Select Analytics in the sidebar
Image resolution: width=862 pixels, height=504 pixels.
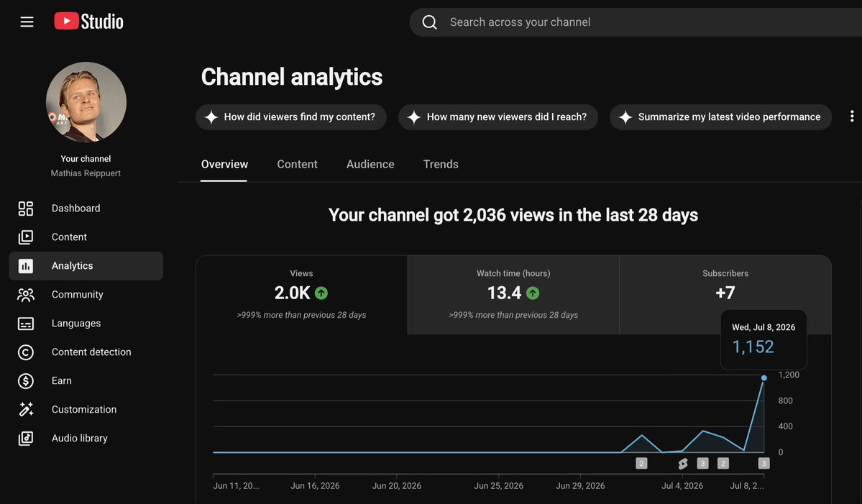point(86,266)
